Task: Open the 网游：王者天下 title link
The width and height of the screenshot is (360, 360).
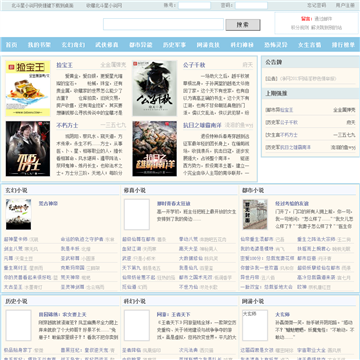Action: (174, 314)
